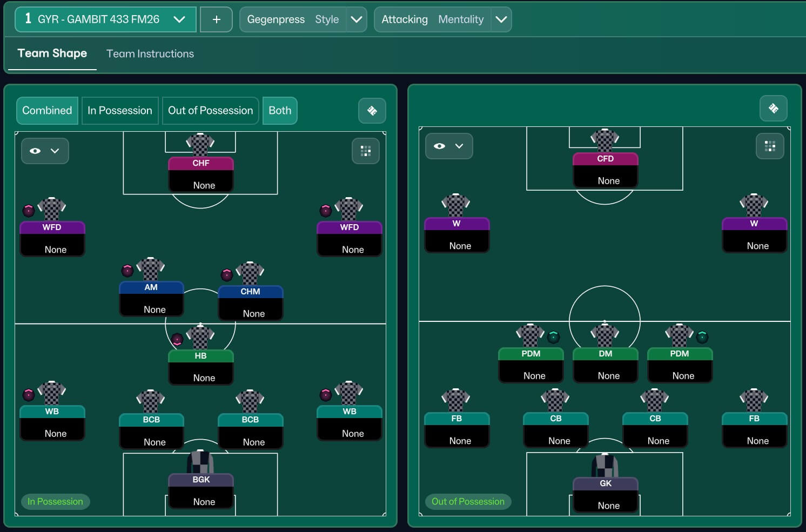The height and width of the screenshot is (532, 806).
Task: Toggle In Possession view mode
Action: coord(120,111)
